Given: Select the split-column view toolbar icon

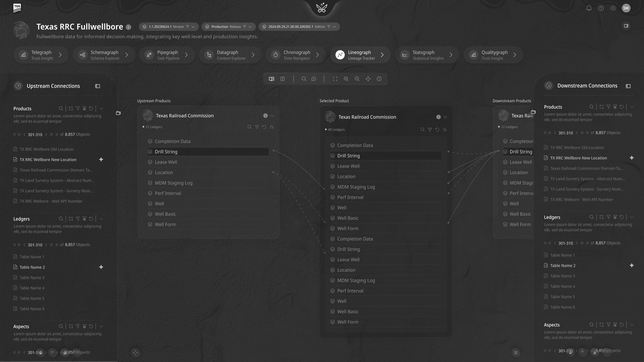Looking at the screenshot, I should pyautogui.click(x=283, y=79).
